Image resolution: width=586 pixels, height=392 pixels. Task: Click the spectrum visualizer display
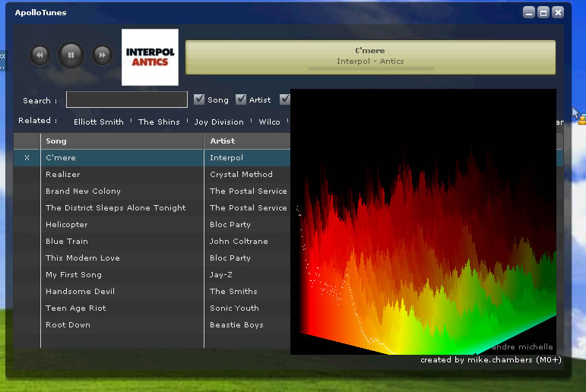point(423,222)
